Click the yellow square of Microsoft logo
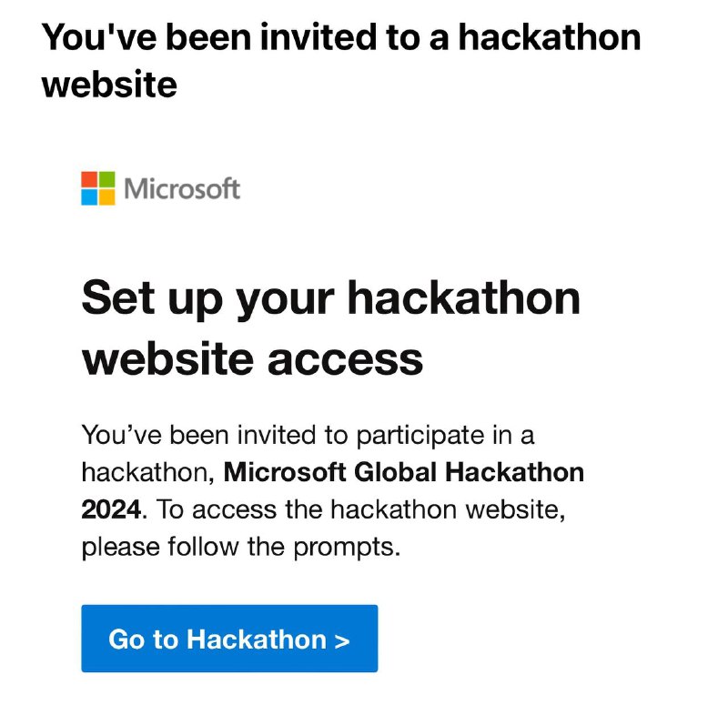Screen dimensions: 728x705 (x=106, y=196)
